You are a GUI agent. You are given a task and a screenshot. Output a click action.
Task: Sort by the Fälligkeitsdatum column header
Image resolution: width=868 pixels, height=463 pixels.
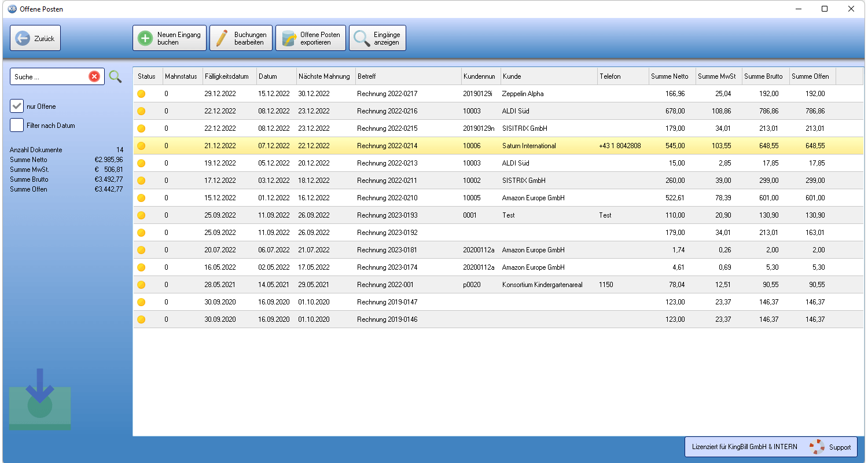pos(230,76)
